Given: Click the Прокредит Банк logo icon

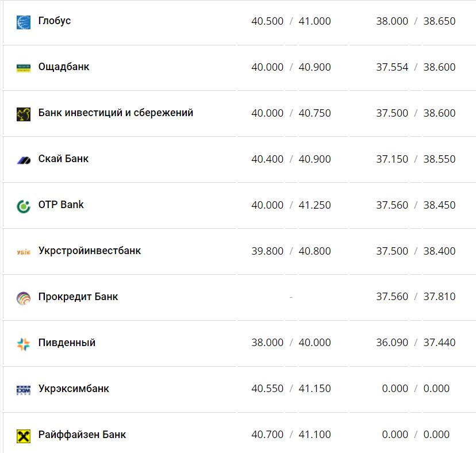Looking at the screenshot, I should [x=24, y=298].
